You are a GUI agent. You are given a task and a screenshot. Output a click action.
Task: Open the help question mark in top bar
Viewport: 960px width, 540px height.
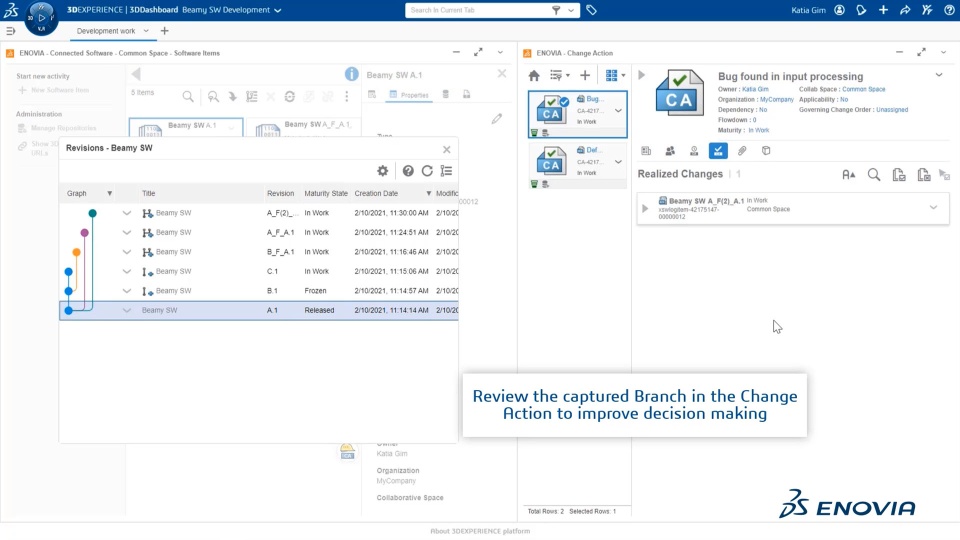click(x=949, y=10)
